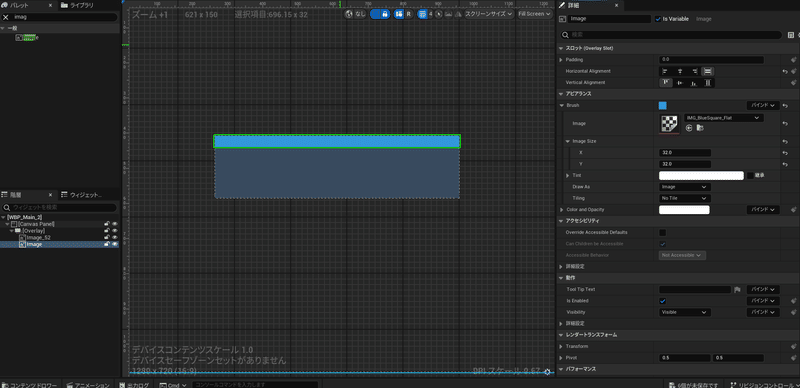The width and height of the screenshot is (800, 388).
Task: Collapse the [Canvas Panel] tree node
Action: 8,224
